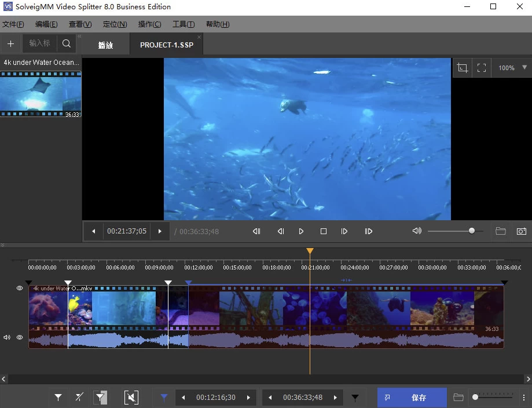Add new media with the plus icon
Viewport: 532px width, 408px height.
(10, 43)
